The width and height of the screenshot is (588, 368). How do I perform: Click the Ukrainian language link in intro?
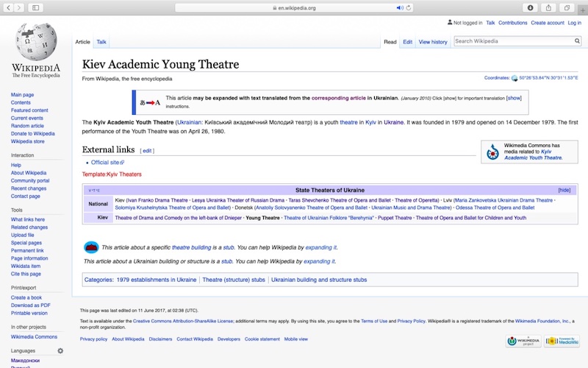coord(189,122)
